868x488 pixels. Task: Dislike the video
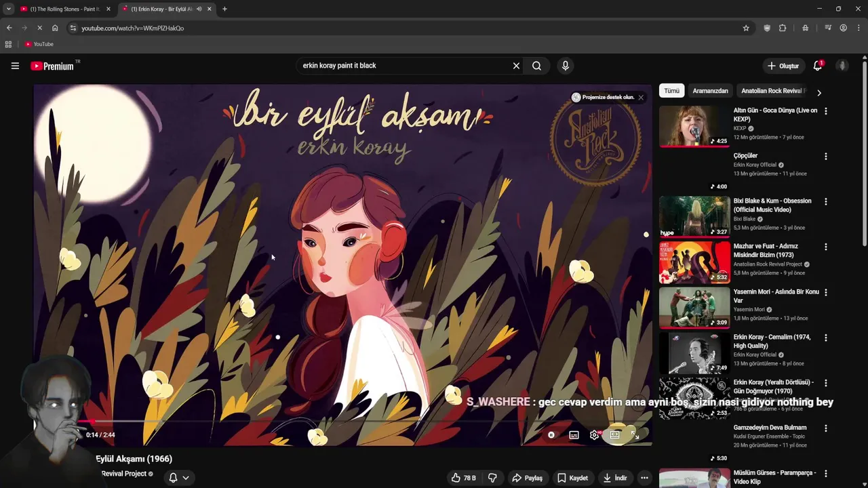pos(492,478)
